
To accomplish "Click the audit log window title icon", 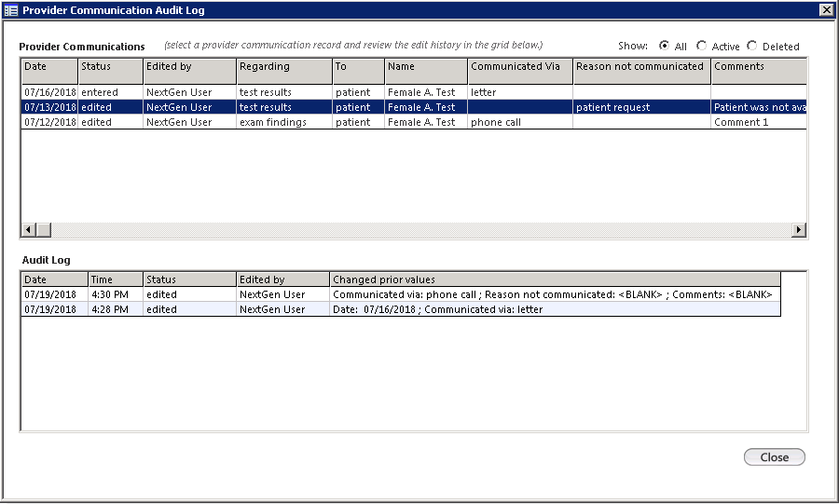I will coord(10,10).
